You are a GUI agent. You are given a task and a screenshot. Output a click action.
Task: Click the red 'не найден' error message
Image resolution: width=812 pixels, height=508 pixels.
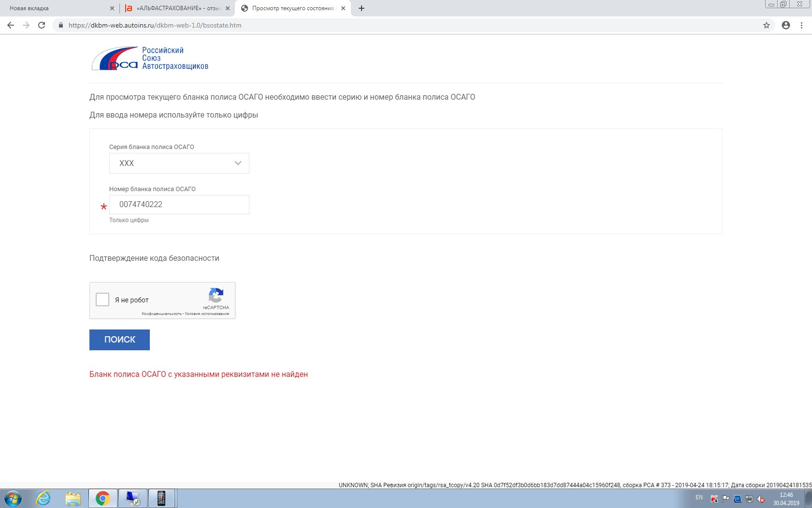pos(199,374)
